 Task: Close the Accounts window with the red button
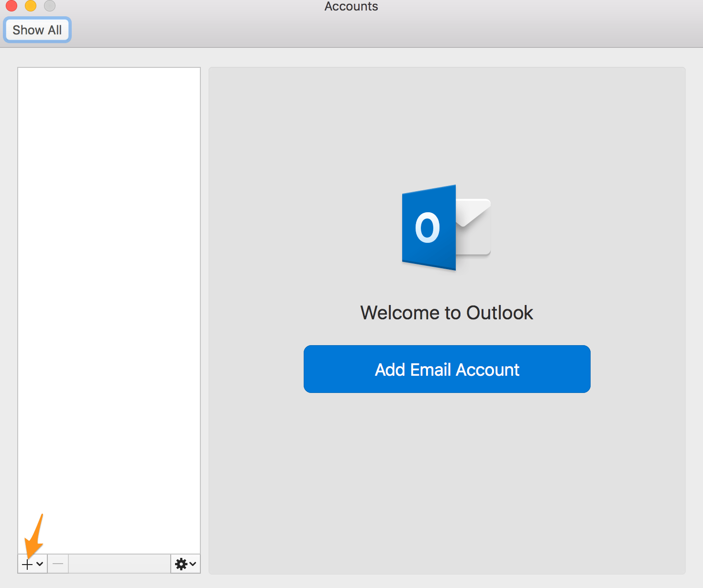(11, 5)
